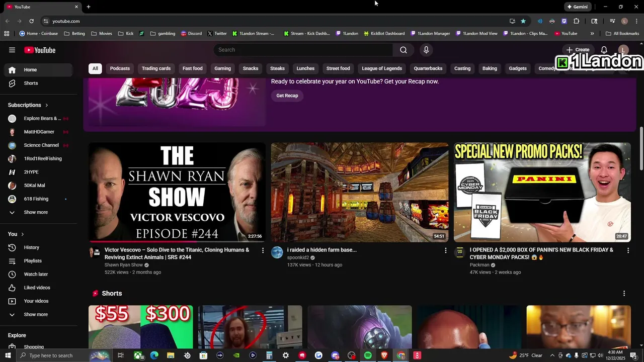Select the League of Legends chip

[382, 68]
